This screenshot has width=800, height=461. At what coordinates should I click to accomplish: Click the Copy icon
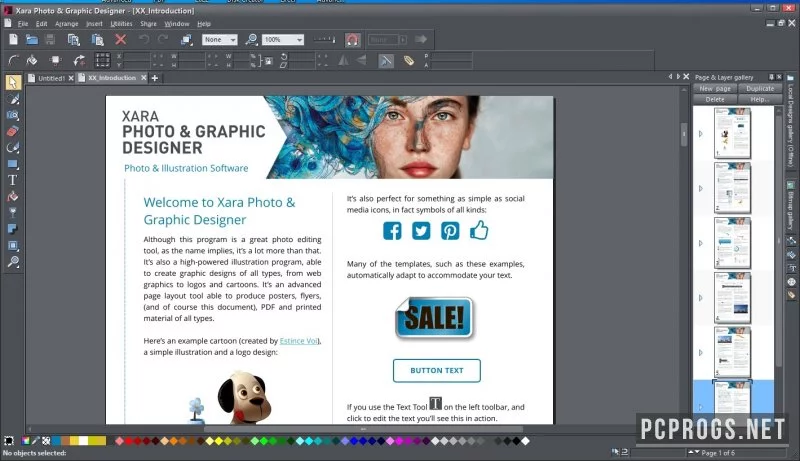[x=73, y=39]
